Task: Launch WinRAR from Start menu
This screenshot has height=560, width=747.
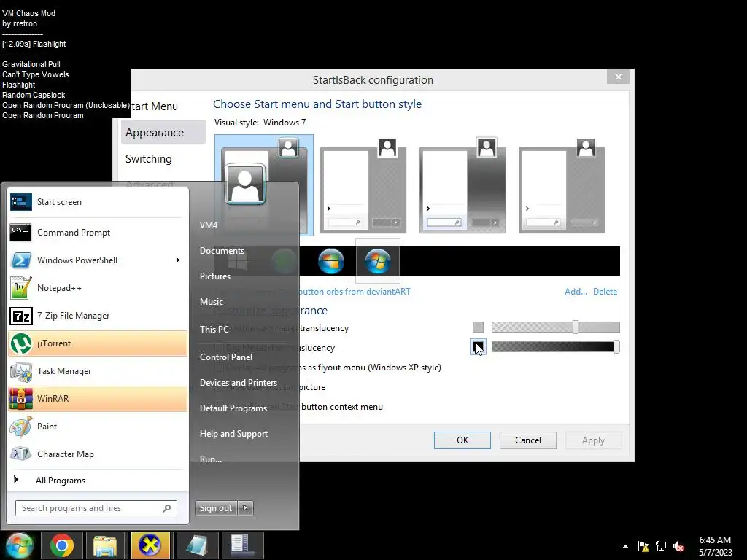Action: click(x=98, y=399)
